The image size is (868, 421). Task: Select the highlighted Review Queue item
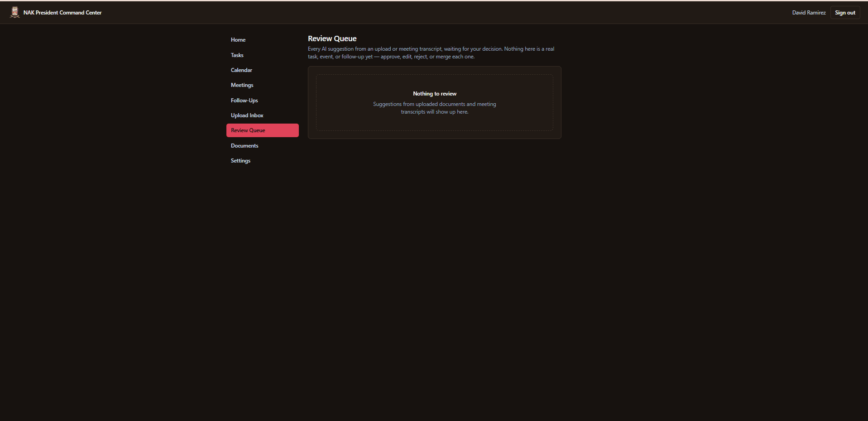point(263,130)
